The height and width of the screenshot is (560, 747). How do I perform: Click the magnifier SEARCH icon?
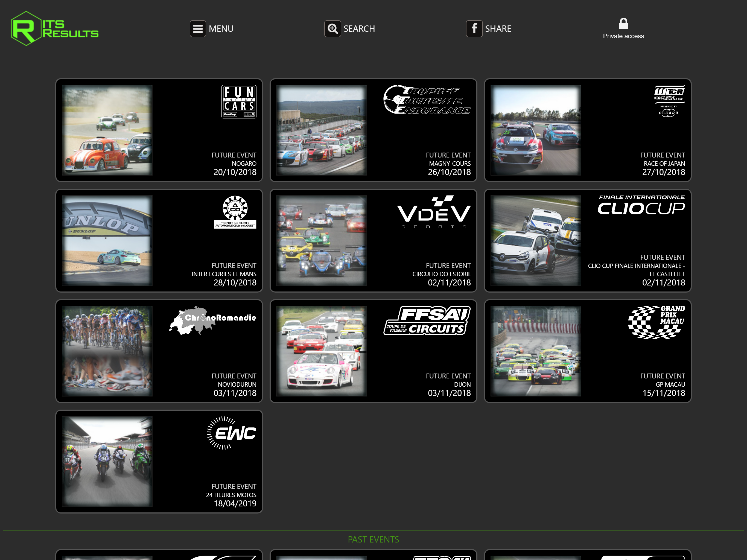click(332, 29)
